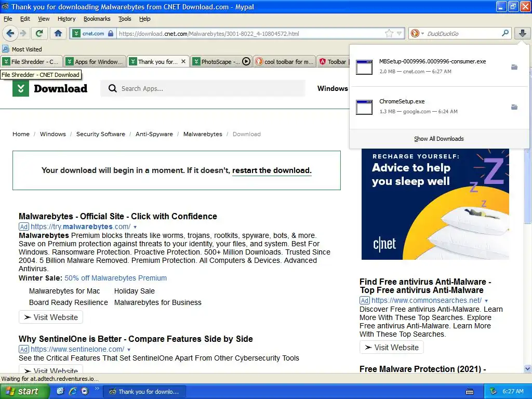Viewport: 532px width, 399px height.
Task: Click the page scrollbar down arrow
Action: [527, 369]
